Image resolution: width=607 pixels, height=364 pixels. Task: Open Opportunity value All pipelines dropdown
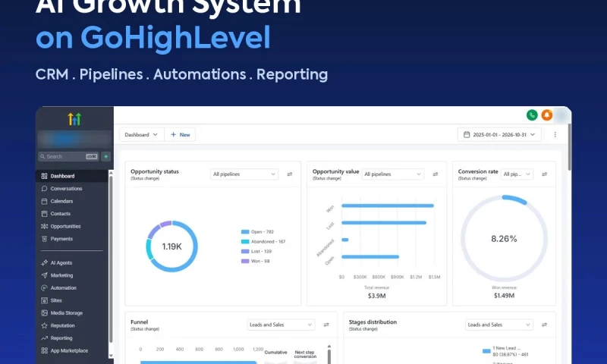pos(392,174)
